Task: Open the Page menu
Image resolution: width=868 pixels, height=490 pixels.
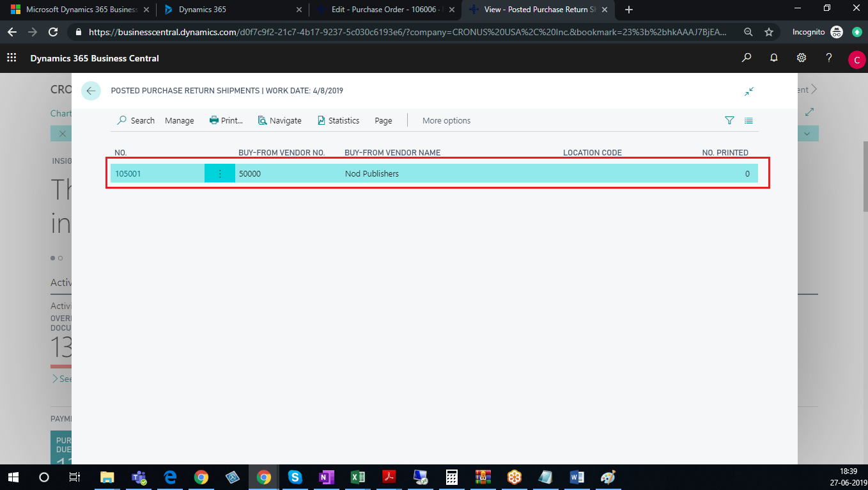Action: coord(384,120)
